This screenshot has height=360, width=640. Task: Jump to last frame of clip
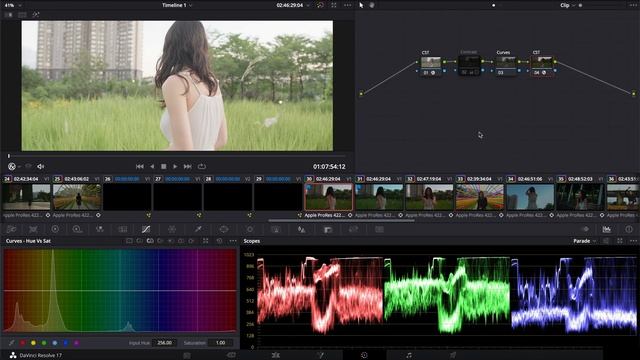tap(187, 167)
